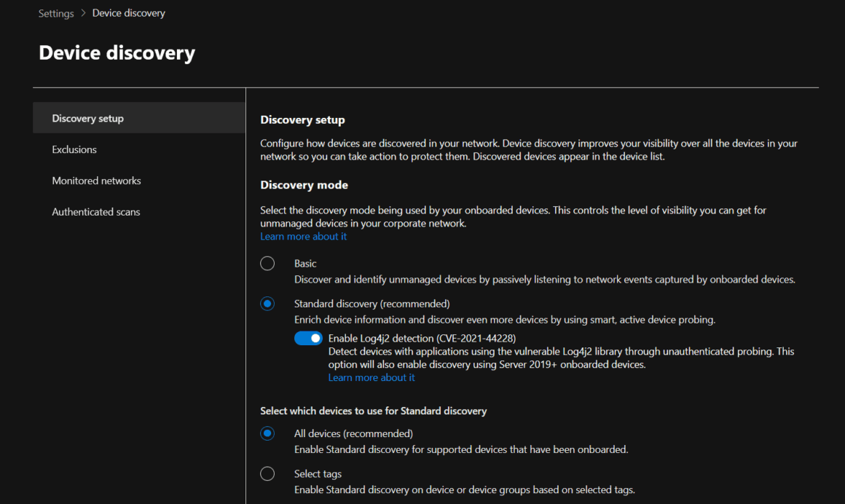The image size is (845, 504).
Task: Open the Exclusions section
Action: click(139, 149)
